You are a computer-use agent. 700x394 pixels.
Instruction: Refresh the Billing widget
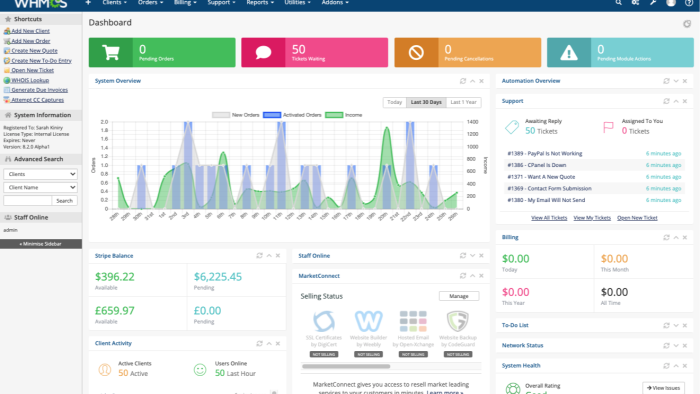tap(667, 237)
